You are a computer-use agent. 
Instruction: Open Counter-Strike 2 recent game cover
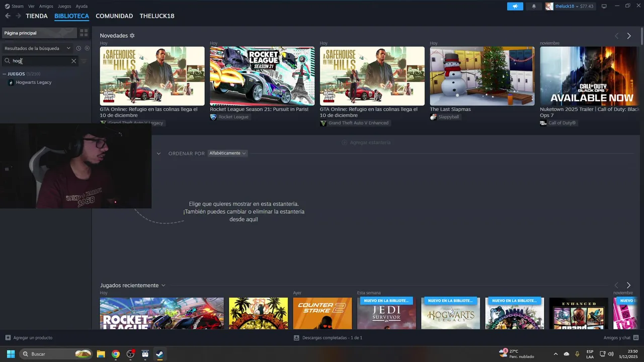(x=323, y=313)
